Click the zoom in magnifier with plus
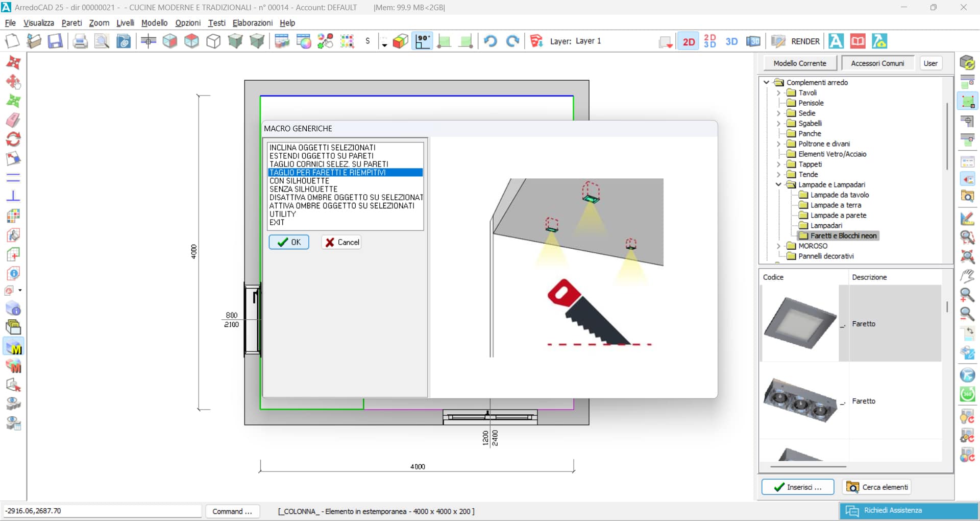 [967, 295]
